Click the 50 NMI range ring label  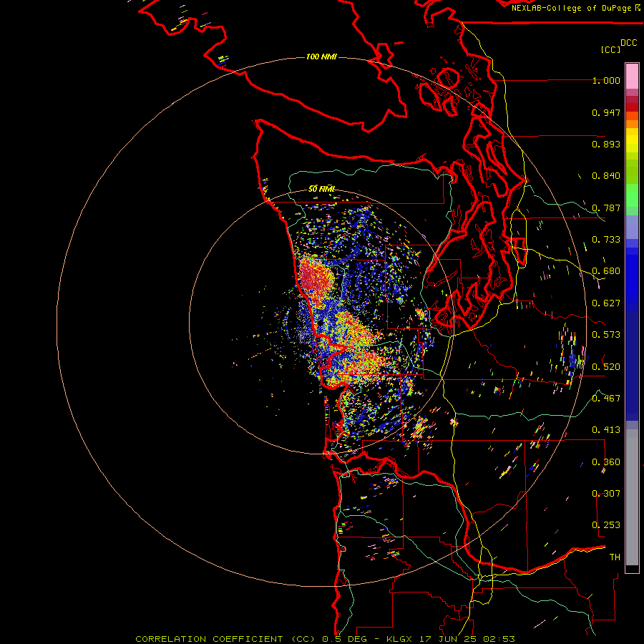(x=321, y=189)
